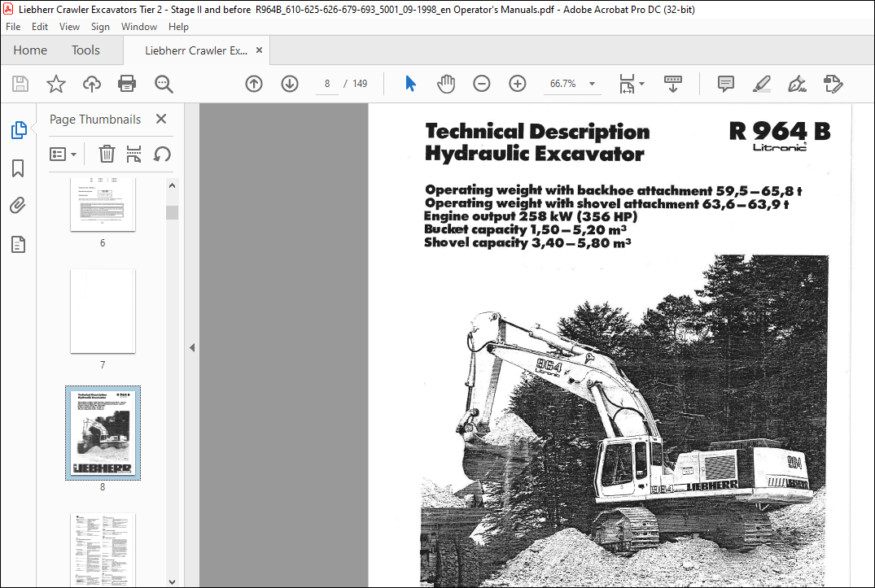Zoom out with the minus icon
Screen dimensions: 875x588
[482, 84]
